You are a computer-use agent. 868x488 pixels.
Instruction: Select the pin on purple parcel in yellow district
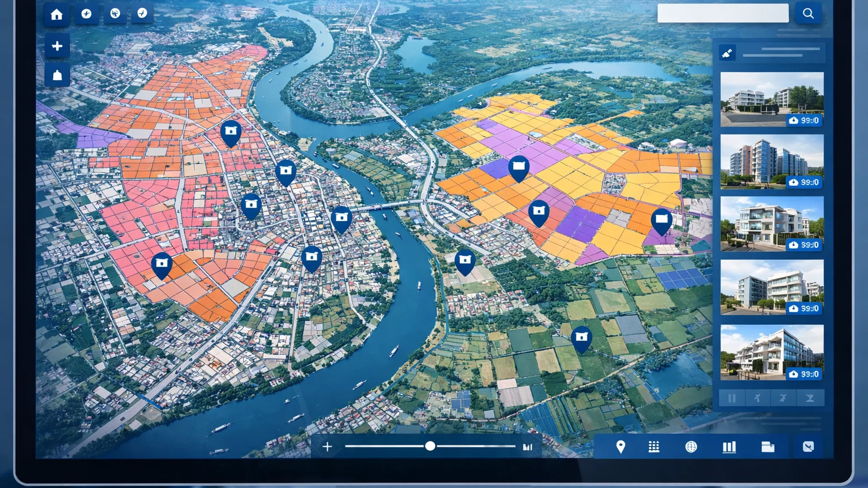(x=519, y=168)
